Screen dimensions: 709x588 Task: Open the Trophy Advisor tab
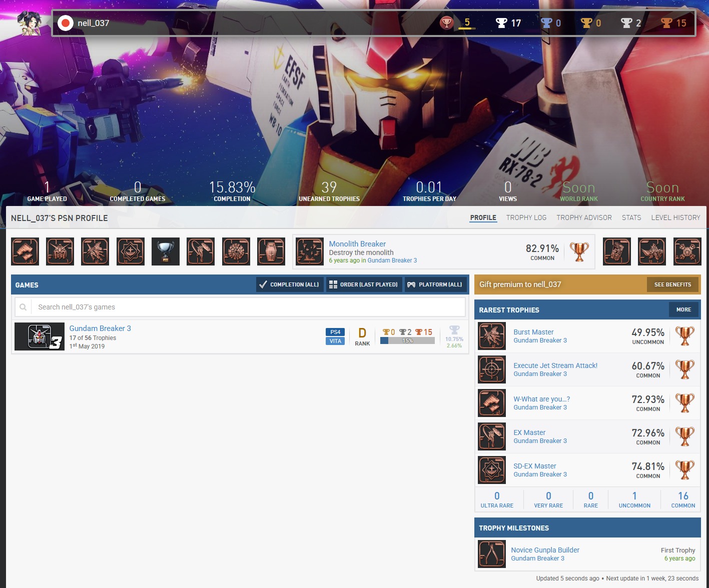[584, 217]
